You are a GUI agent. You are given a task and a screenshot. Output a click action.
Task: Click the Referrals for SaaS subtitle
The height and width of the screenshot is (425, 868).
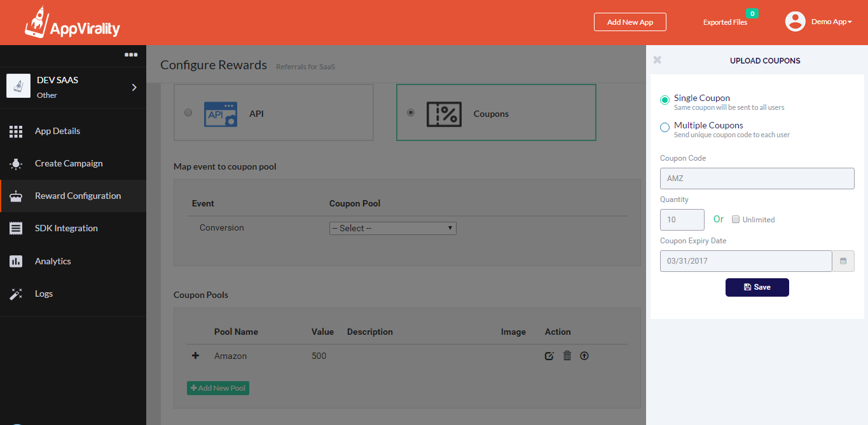[305, 67]
